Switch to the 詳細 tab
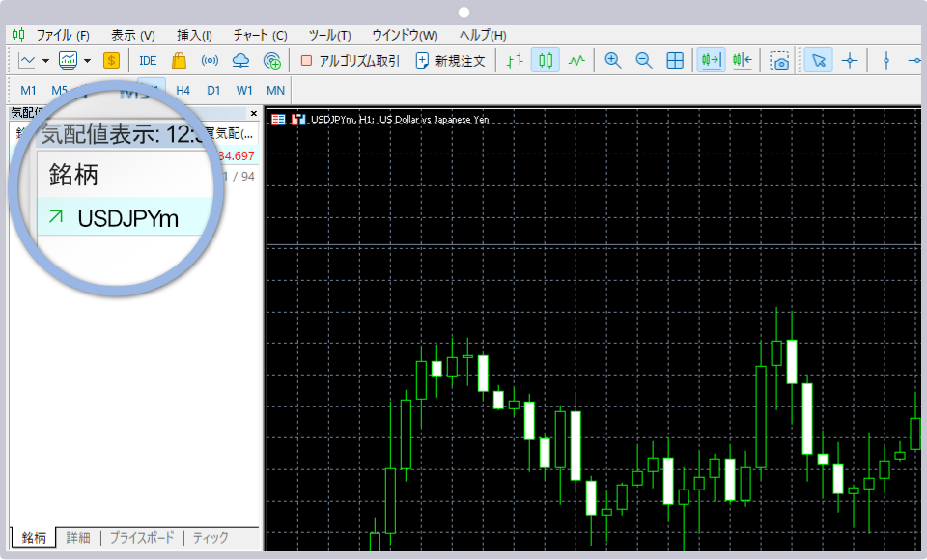This screenshot has height=560, width=927. tap(78, 538)
